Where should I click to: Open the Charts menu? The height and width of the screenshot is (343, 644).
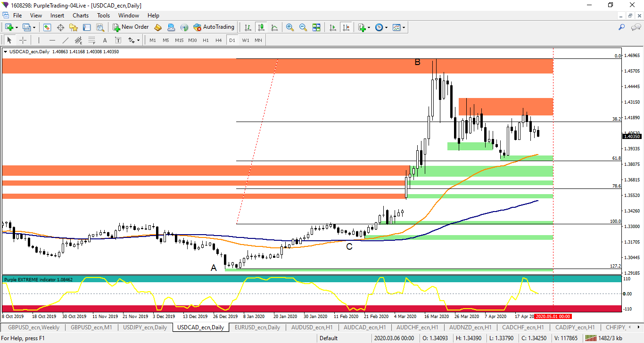(80, 15)
